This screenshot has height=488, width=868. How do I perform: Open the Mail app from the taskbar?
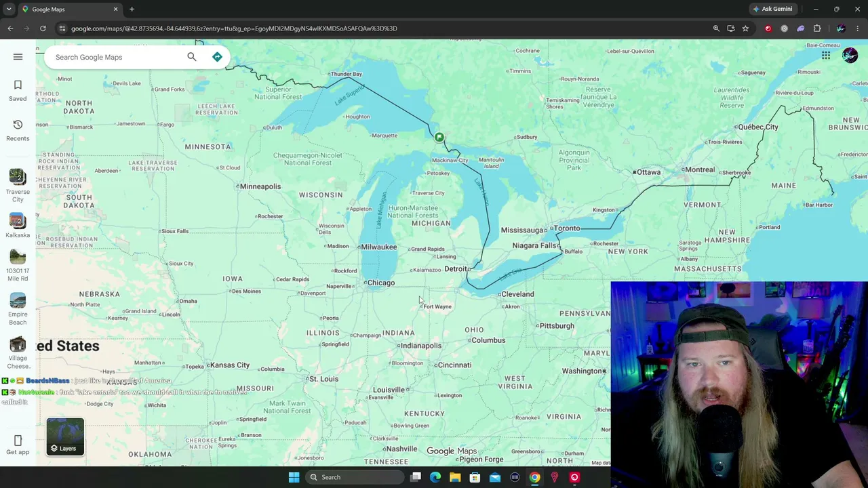pos(495,477)
